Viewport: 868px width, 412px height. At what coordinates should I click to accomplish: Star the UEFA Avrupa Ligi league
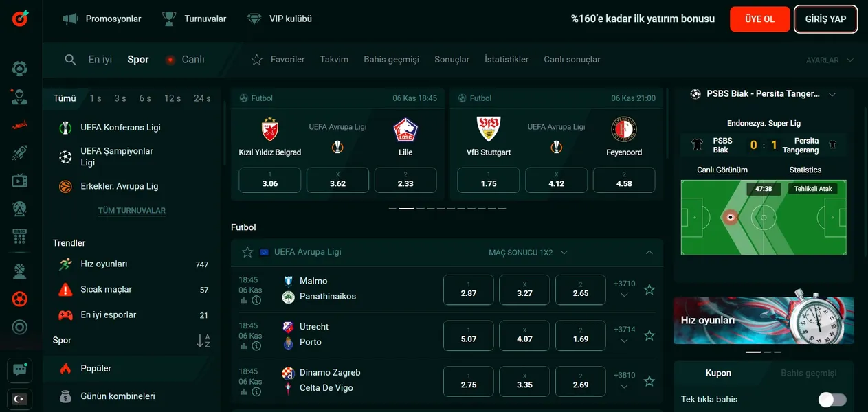pos(247,252)
